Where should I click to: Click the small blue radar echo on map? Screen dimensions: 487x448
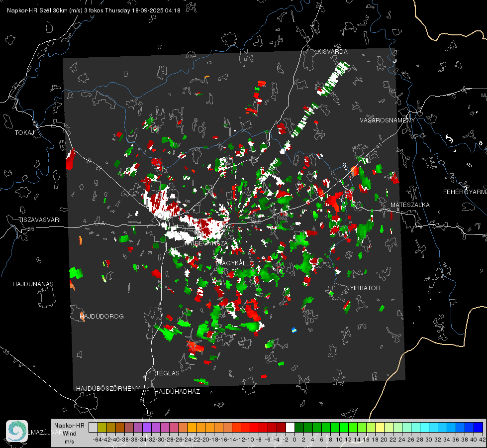pyautogui.click(x=294, y=330)
